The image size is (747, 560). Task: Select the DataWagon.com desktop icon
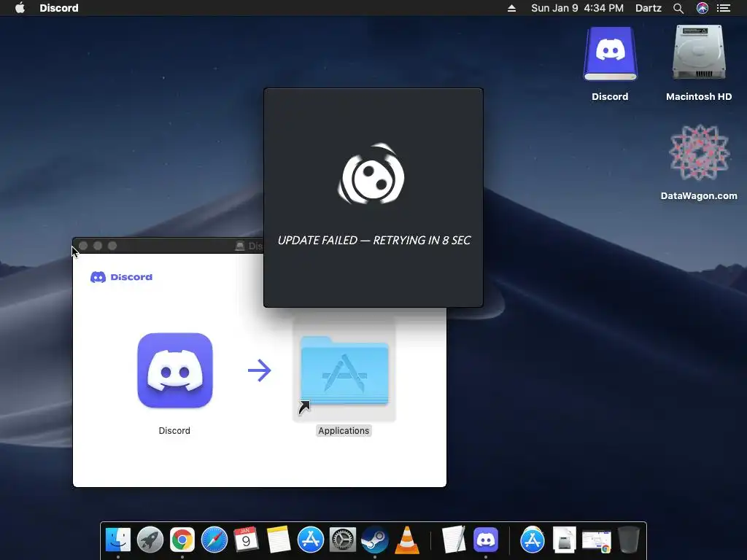pos(699,153)
